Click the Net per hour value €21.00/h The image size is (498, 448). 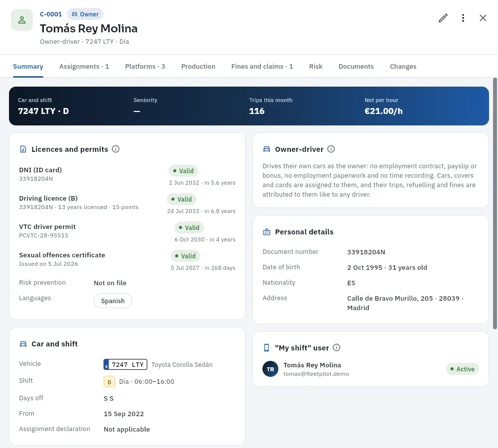point(383,111)
